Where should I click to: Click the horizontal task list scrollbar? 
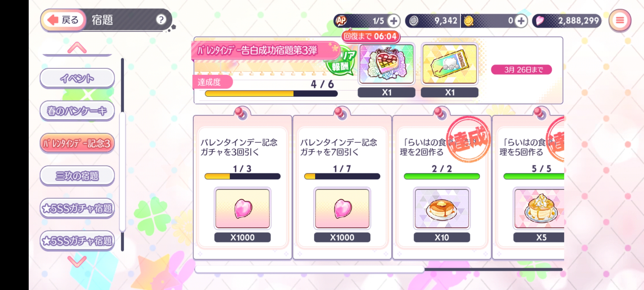[378, 269]
